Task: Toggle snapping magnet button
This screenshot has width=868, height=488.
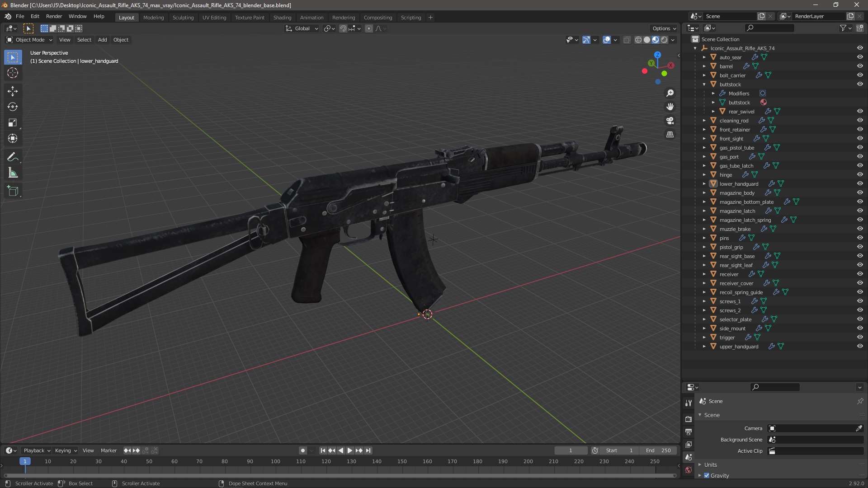Action: tap(343, 28)
